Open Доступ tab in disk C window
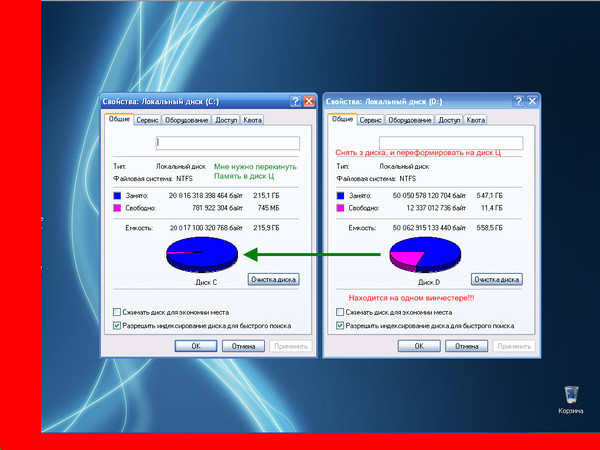The height and width of the screenshot is (450, 600). click(x=226, y=120)
